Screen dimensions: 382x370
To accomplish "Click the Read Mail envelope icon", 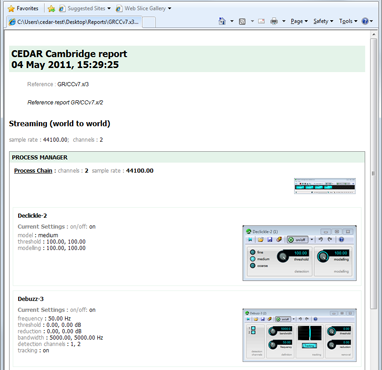I will [261, 21].
